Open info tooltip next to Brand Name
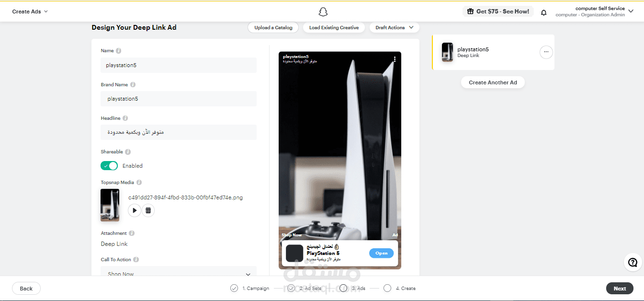Image resolution: width=644 pixels, height=301 pixels. pyautogui.click(x=133, y=85)
